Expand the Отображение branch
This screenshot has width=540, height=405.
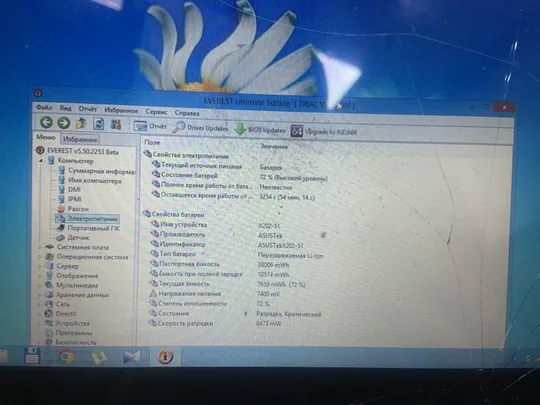coord(40,276)
